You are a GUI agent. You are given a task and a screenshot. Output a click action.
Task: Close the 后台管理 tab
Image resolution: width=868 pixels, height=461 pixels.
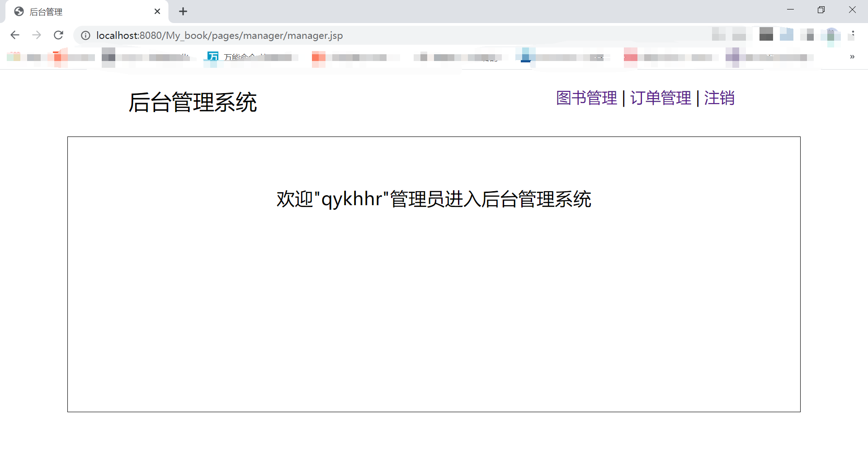[x=157, y=12]
